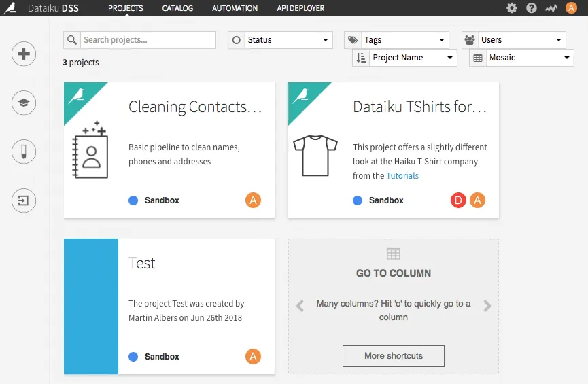Image resolution: width=588 pixels, height=384 pixels.
Task: Expand the Tags filter dropdown
Action: tap(405, 39)
